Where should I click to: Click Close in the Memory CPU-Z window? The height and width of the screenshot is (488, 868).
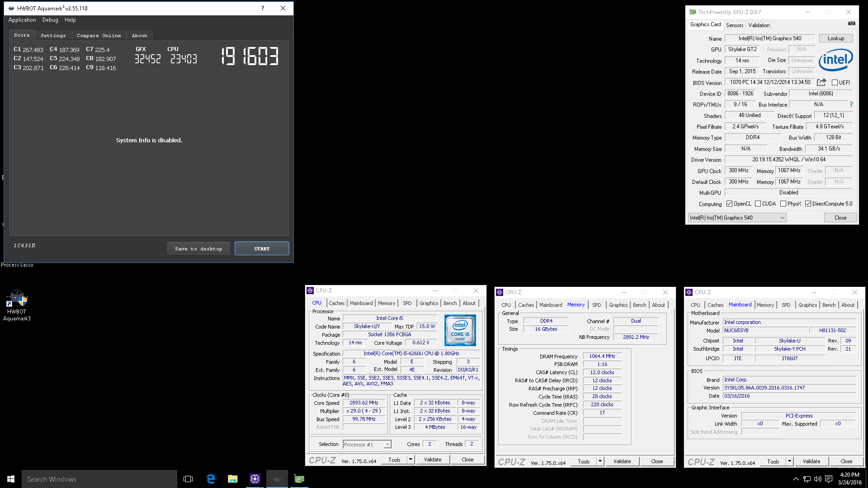(x=656, y=461)
